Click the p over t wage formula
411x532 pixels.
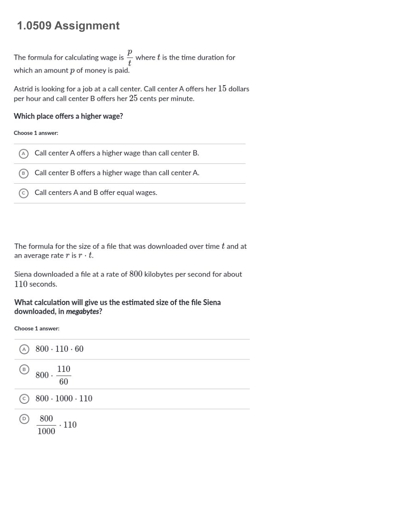coord(129,58)
